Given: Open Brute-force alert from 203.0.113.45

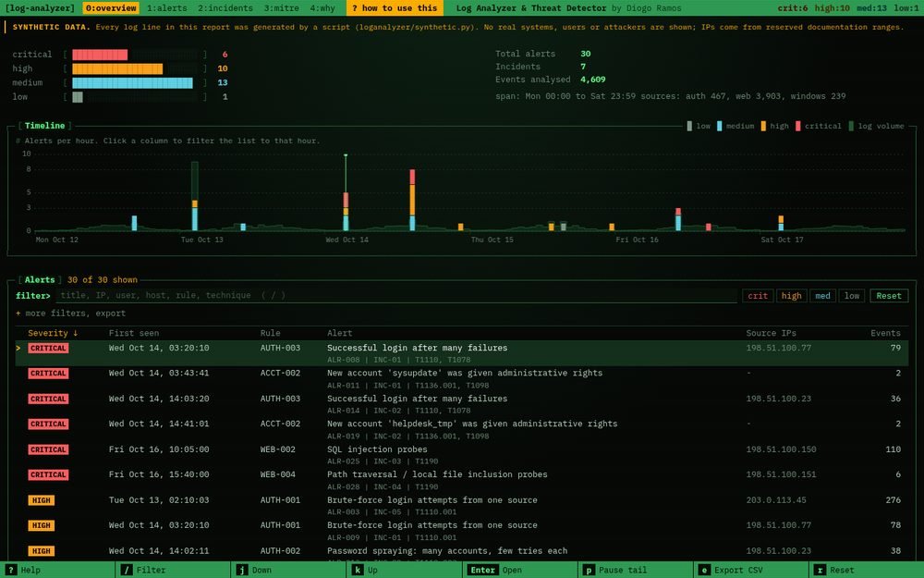Looking at the screenshot, I should tap(461, 506).
